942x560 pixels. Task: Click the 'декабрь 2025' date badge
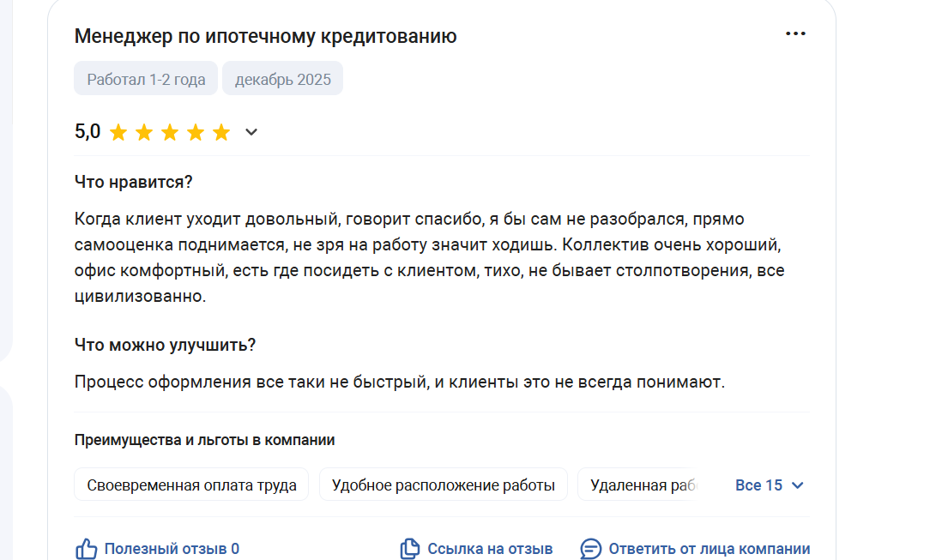pyautogui.click(x=282, y=80)
